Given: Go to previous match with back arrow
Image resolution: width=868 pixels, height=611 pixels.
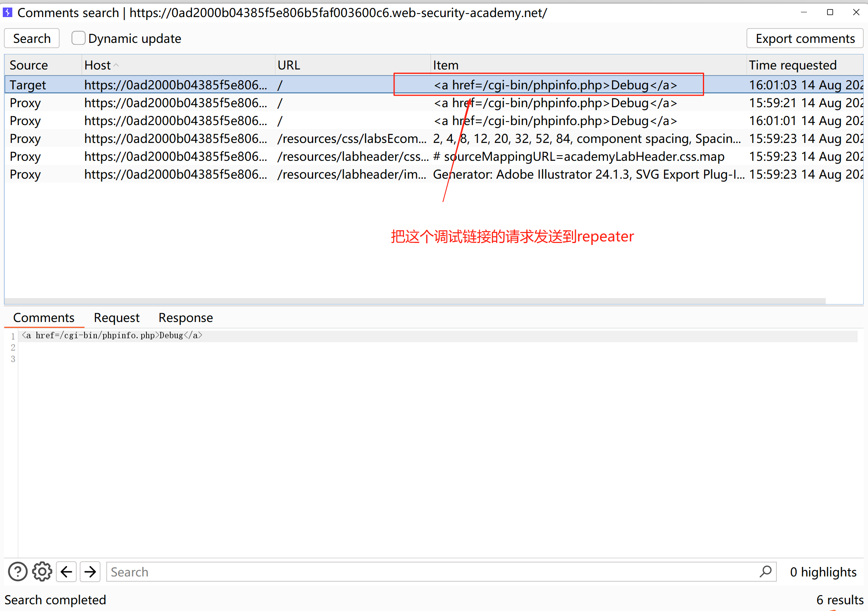Looking at the screenshot, I should click(66, 572).
